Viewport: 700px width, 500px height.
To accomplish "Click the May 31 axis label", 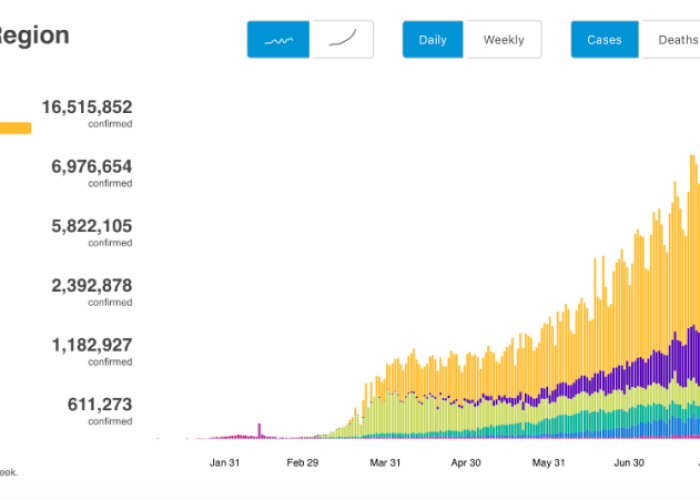I will click(548, 463).
